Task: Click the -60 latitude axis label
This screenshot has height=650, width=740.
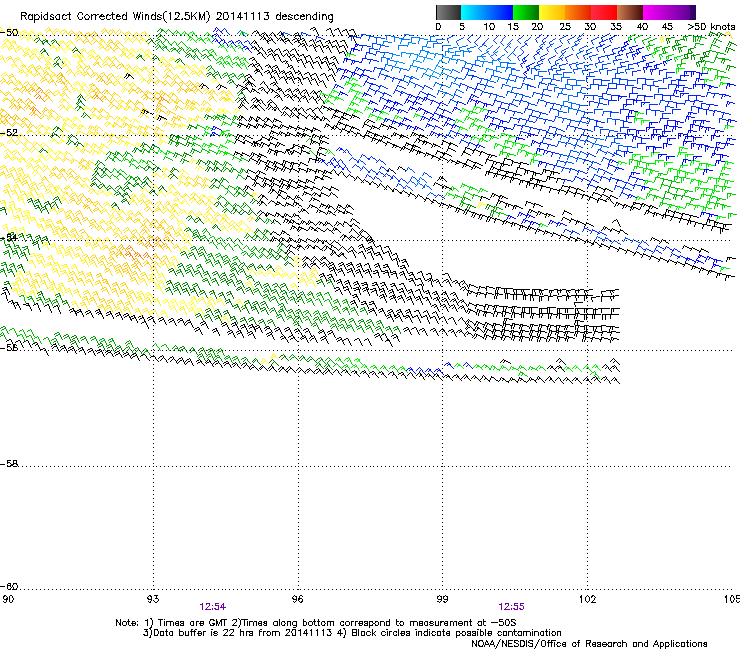Action: [9, 586]
